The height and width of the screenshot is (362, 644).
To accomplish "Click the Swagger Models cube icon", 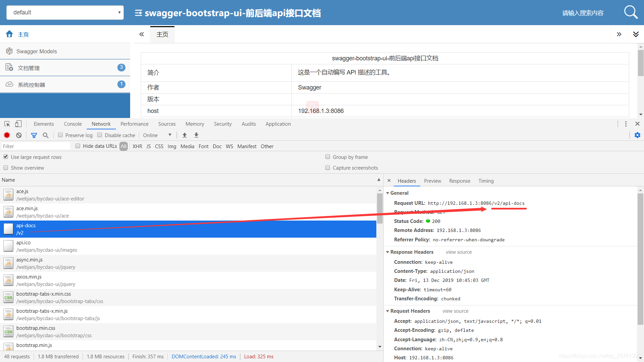I will (x=9, y=51).
